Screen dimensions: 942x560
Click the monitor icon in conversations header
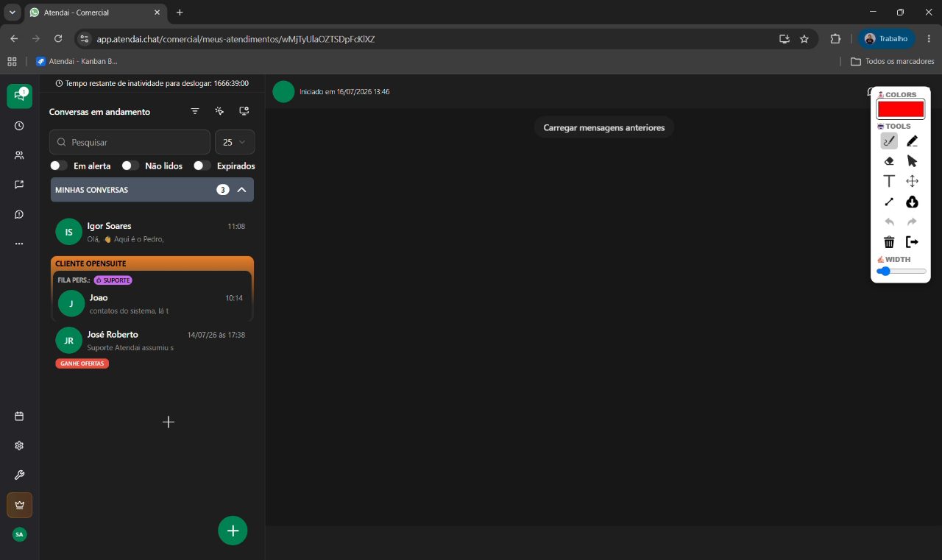click(x=244, y=111)
